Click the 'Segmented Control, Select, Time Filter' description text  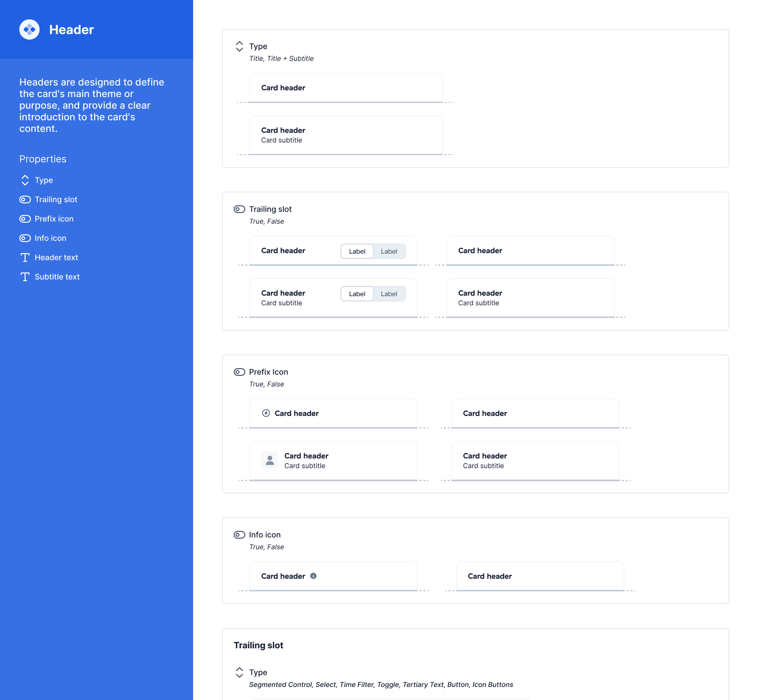pyautogui.click(x=381, y=685)
